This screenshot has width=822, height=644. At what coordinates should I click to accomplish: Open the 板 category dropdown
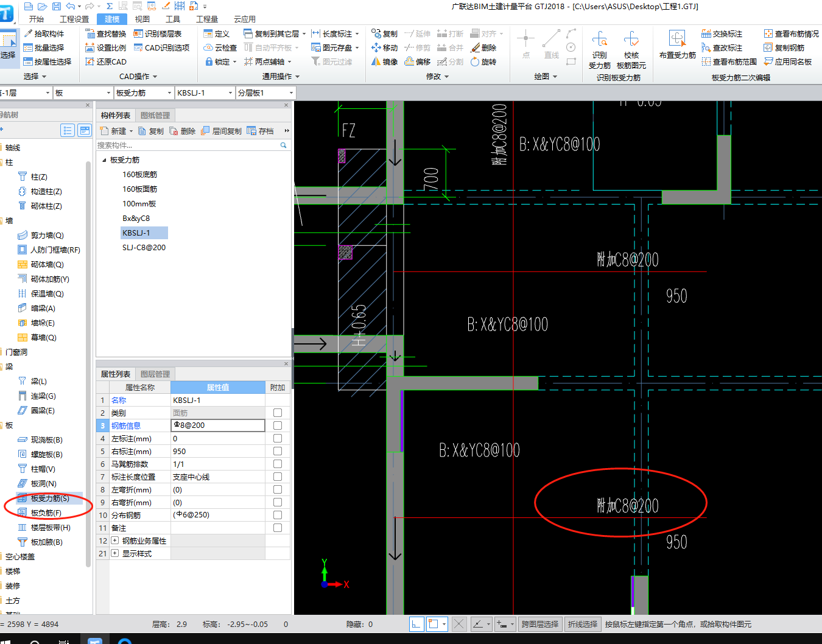(x=108, y=93)
